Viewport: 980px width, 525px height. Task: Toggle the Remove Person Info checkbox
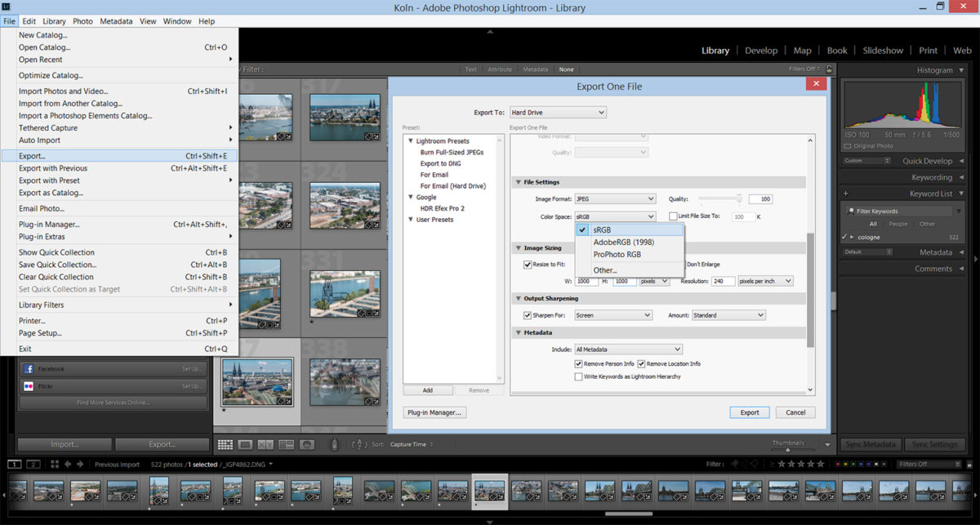579,364
